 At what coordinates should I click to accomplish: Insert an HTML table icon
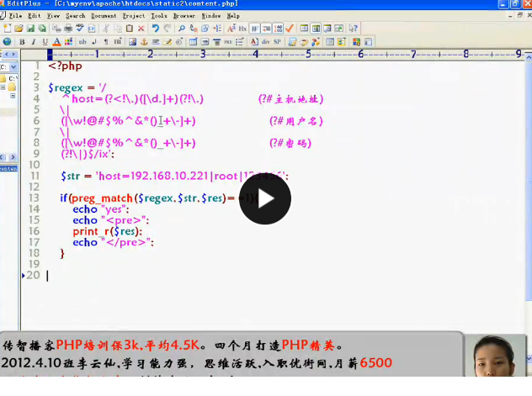tap(193, 42)
